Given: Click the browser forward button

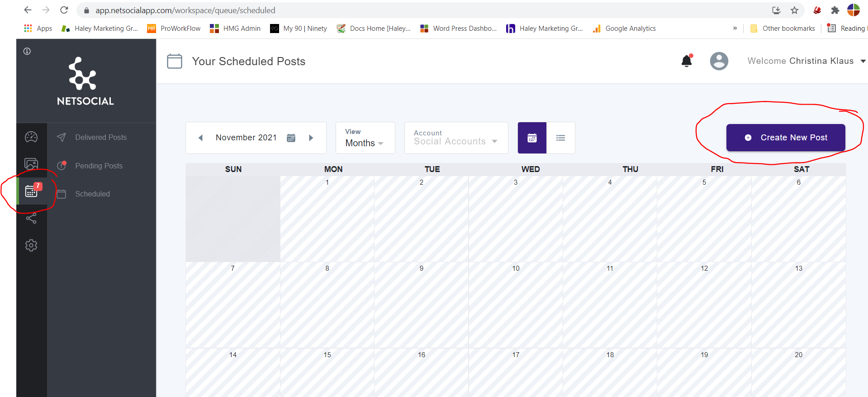Looking at the screenshot, I should pyautogui.click(x=46, y=10).
